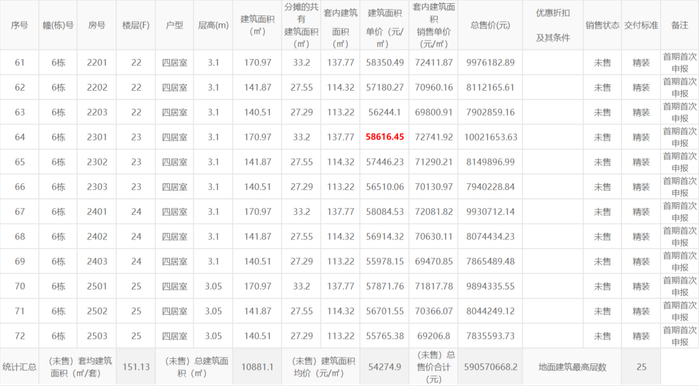Click the 备注 column header
This screenshot has width=699, height=386.
click(x=680, y=25)
